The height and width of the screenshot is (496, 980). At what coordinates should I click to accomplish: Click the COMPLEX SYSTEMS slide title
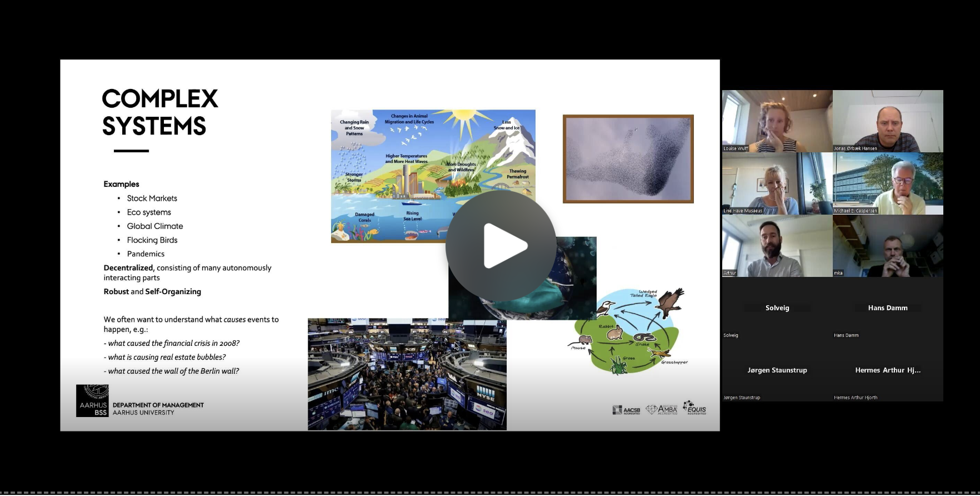pos(160,112)
